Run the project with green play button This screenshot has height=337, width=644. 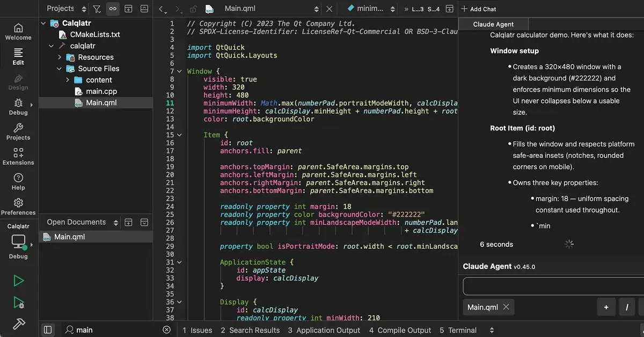(x=18, y=281)
